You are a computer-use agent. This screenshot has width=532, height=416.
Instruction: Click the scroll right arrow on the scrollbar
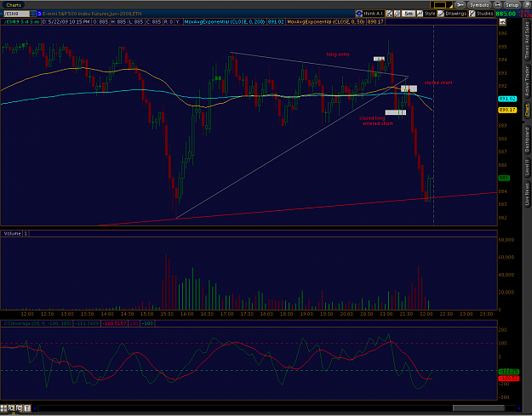[519, 408]
